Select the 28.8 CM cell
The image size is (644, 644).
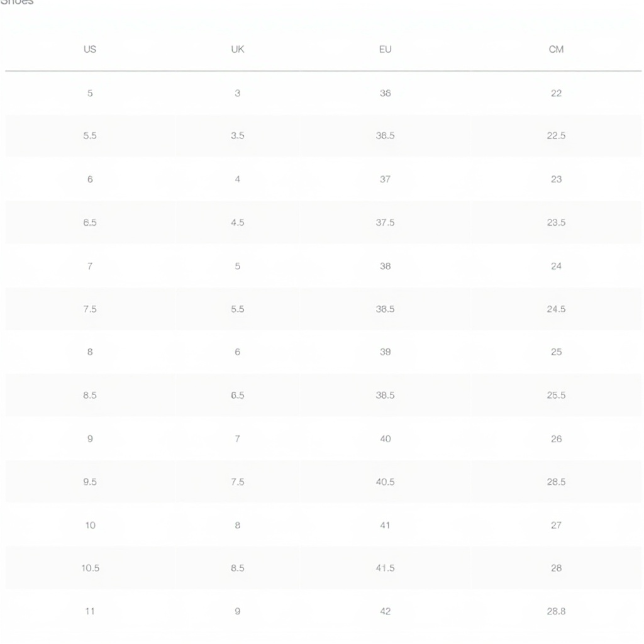pos(556,611)
